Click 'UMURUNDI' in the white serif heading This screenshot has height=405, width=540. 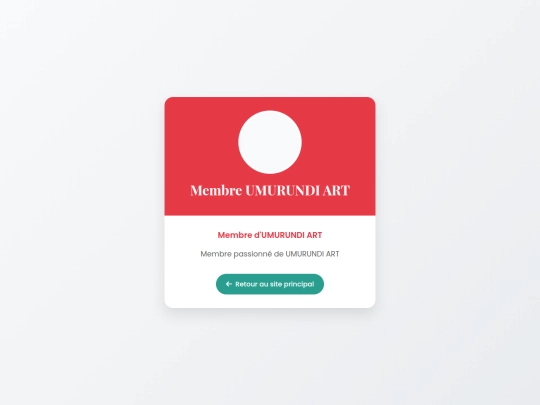282,190
